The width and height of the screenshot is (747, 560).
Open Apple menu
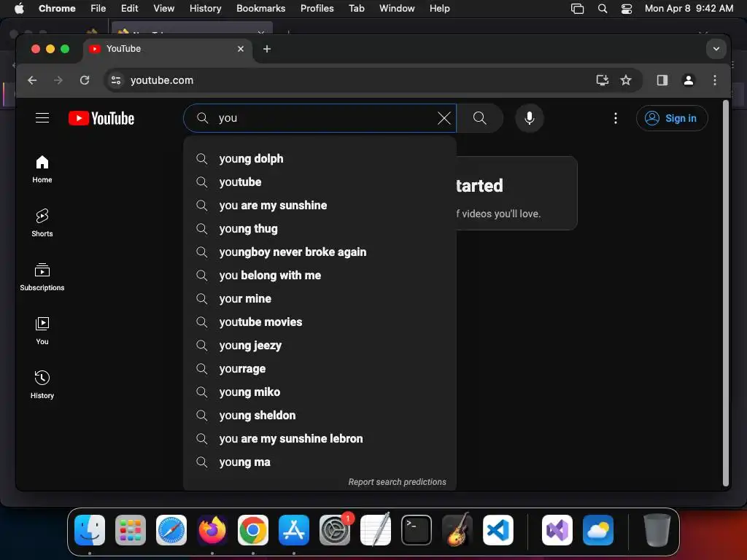19,8
